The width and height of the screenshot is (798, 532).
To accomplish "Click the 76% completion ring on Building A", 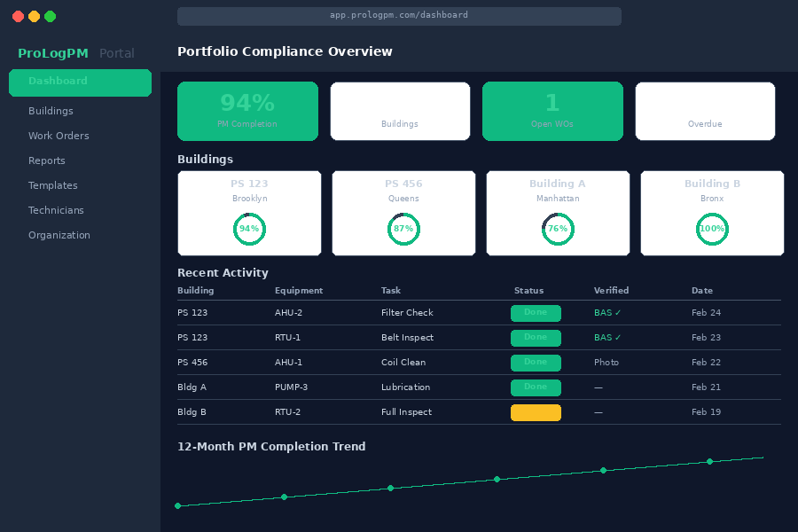I will (x=558, y=229).
